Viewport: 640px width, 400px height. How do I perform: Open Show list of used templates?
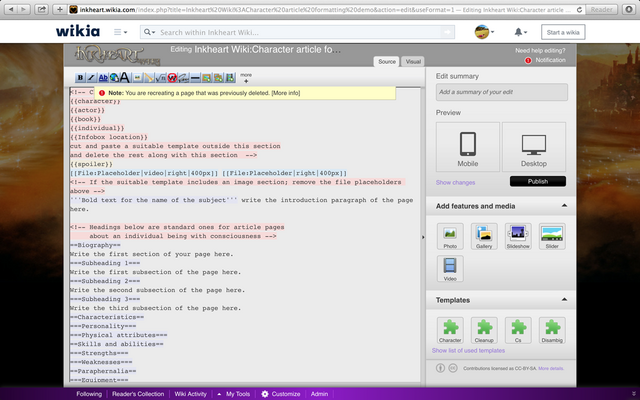tap(468, 351)
